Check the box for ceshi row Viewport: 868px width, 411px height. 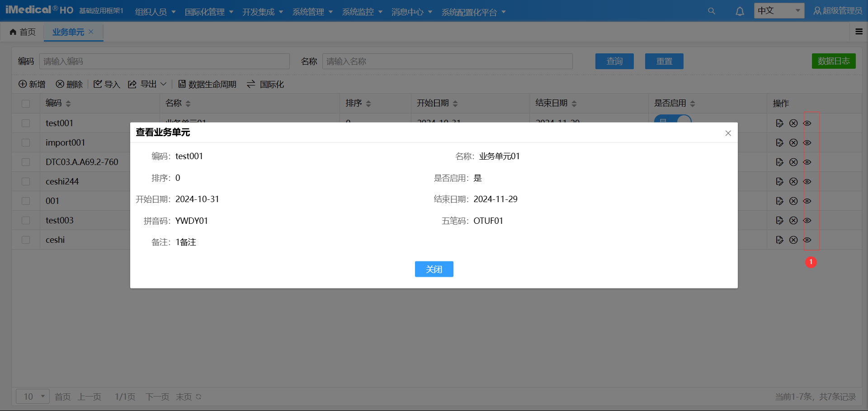point(26,240)
